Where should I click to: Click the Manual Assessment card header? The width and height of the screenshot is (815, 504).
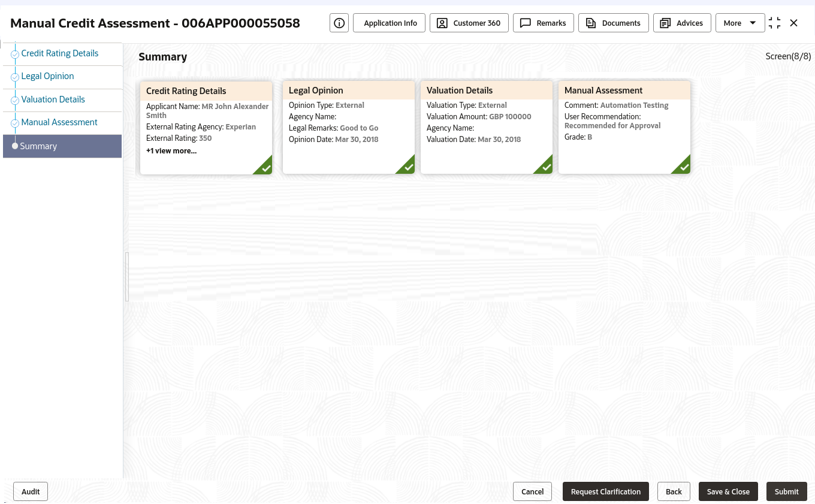point(624,90)
